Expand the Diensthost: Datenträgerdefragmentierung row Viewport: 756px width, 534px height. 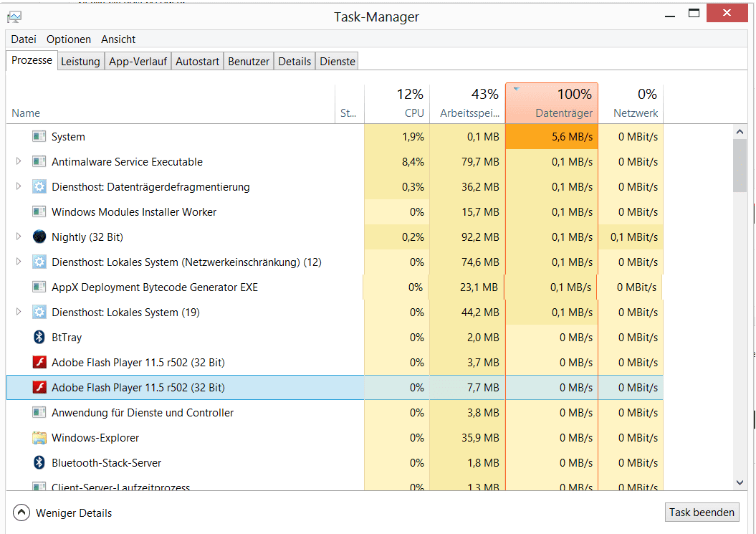click(x=19, y=186)
